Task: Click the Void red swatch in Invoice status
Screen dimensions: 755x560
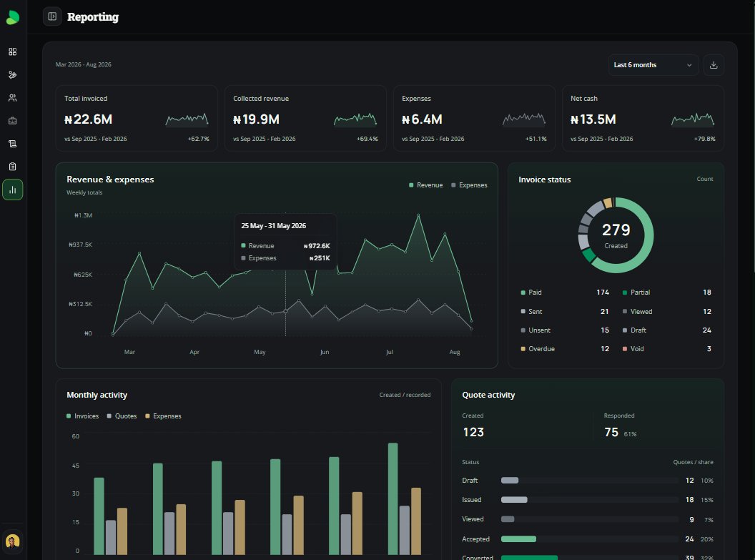Action: (x=624, y=348)
